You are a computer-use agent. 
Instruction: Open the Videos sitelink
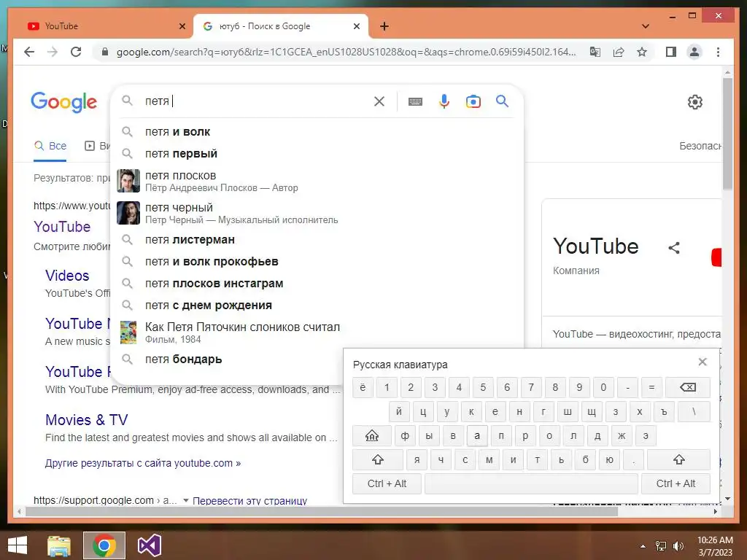(67, 275)
